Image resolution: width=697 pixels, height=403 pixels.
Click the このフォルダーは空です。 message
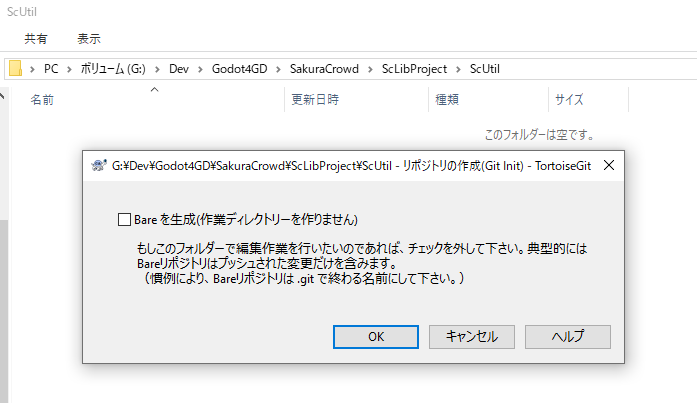[539, 135]
